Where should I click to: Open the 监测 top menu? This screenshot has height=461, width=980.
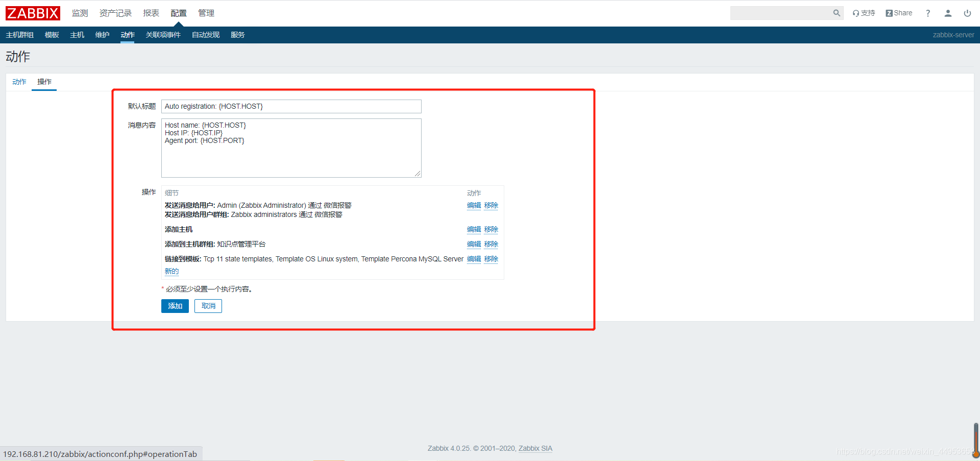pyautogui.click(x=80, y=13)
